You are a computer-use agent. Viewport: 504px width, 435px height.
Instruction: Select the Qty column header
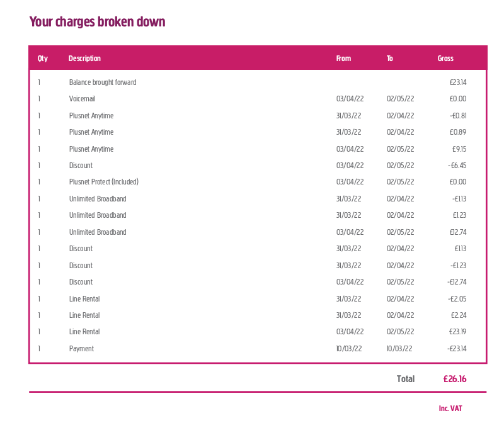(x=43, y=59)
